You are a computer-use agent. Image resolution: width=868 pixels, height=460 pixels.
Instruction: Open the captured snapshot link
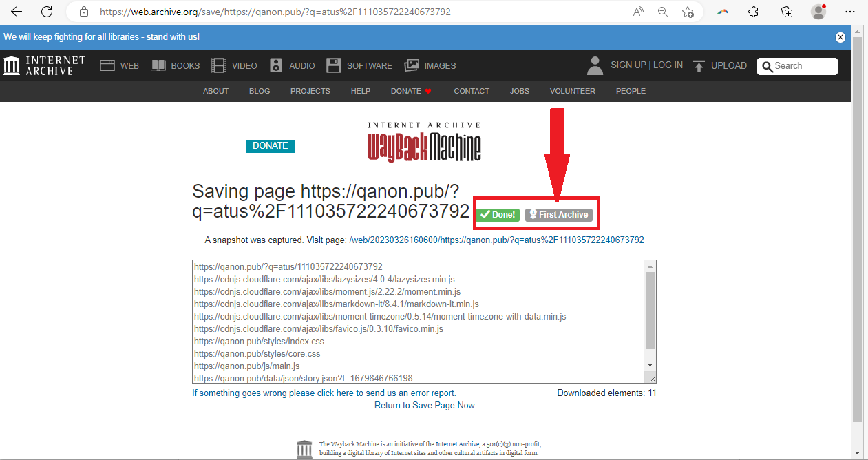[496, 240]
